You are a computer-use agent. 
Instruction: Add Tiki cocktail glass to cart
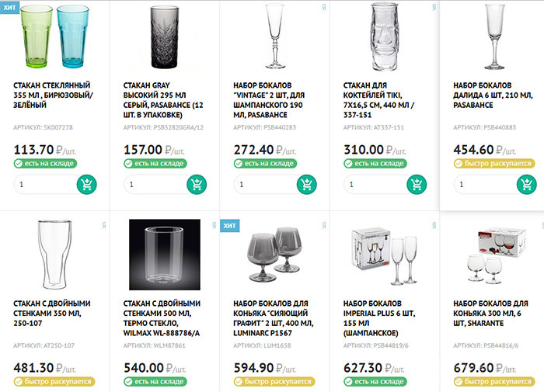[x=416, y=185]
